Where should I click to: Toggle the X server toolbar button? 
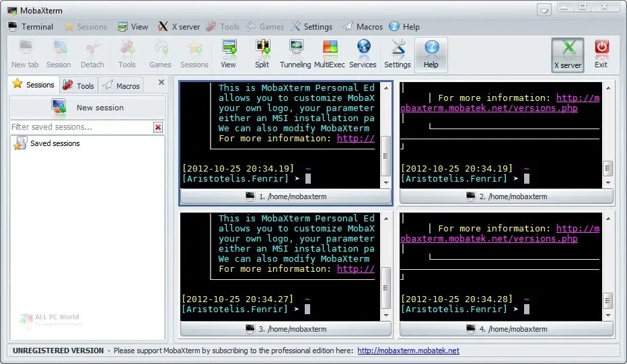click(568, 55)
